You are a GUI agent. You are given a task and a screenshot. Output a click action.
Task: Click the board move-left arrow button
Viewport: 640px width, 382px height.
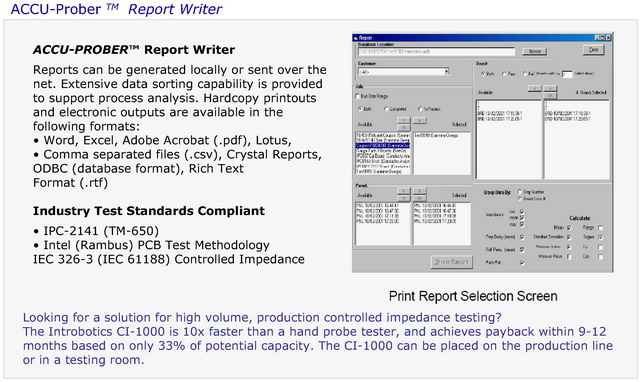534,88
